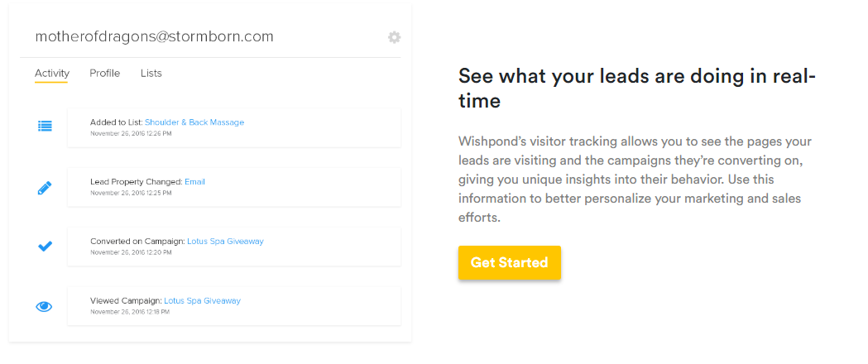Select the Lead Property Changed activity card
This screenshot has width=868, height=364.
[x=314, y=187]
